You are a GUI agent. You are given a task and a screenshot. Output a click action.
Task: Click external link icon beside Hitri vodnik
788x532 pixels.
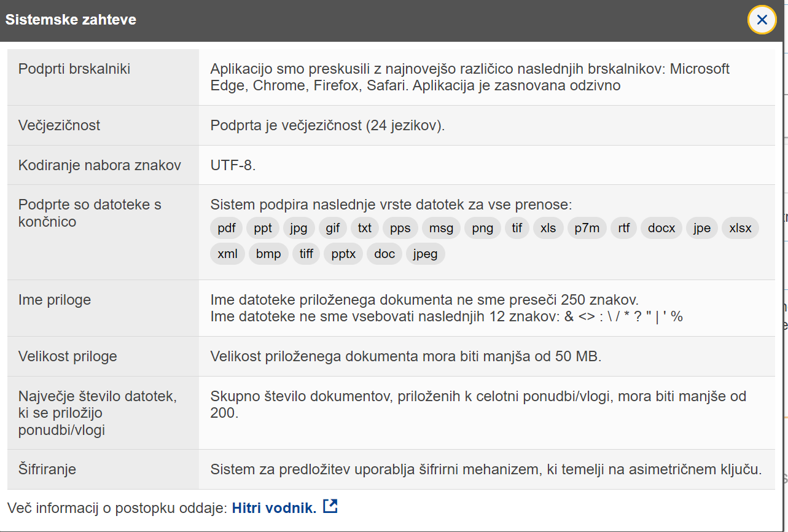tap(330, 507)
